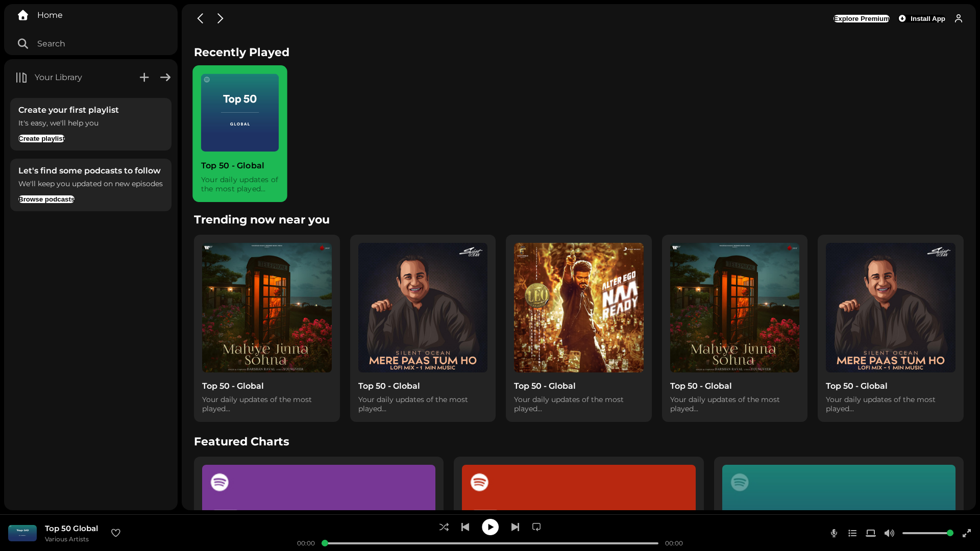The image size is (980, 551).
Task: Open Your Library icon
Action: tap(21, 78)
